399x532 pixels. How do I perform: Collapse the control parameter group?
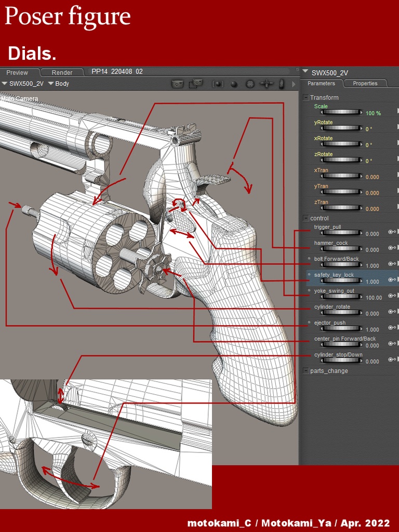point(305,218)
